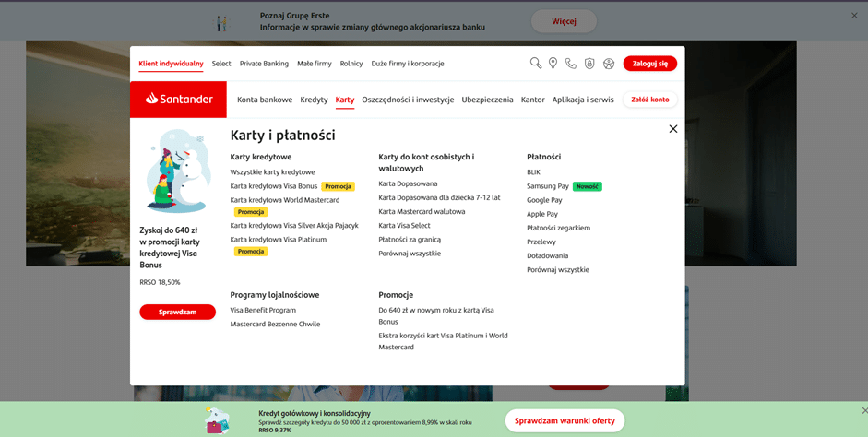Expand Oszczędności i inwestycje menu
The height and width of the screenshot is (437, 868).
408,100
